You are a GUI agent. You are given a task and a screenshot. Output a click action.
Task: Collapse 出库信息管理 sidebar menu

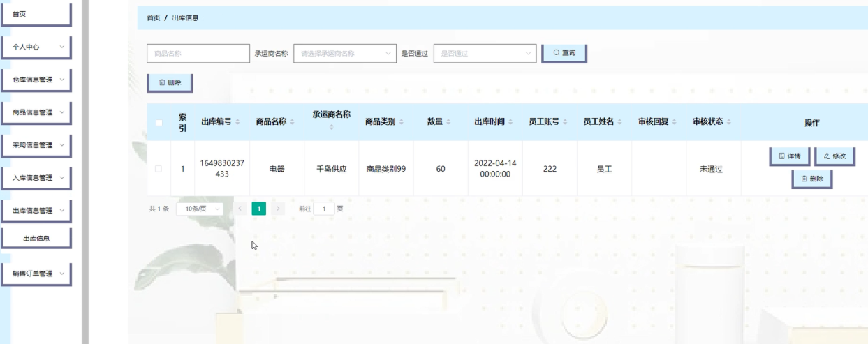37,211
